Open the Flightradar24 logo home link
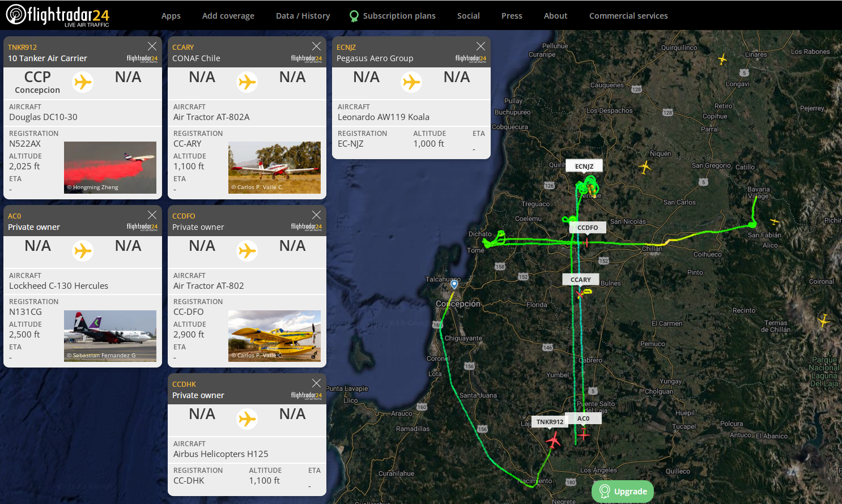 [x=57, y=15]
